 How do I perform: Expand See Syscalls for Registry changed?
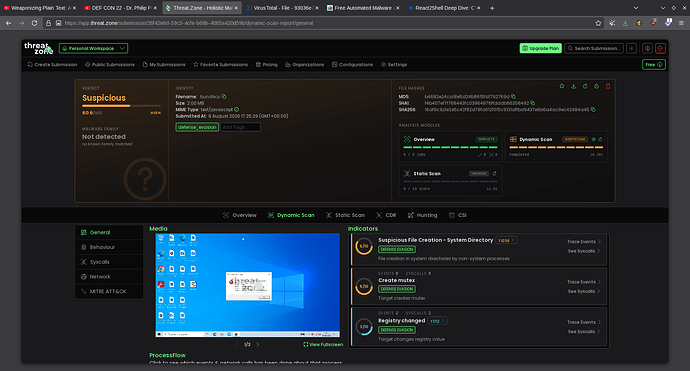[x=584, y=331]
